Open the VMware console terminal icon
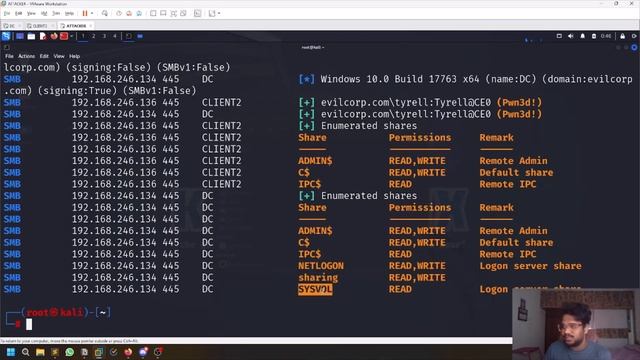The width and height of the screenshot is (640, 360). click(x=198, y=13)
